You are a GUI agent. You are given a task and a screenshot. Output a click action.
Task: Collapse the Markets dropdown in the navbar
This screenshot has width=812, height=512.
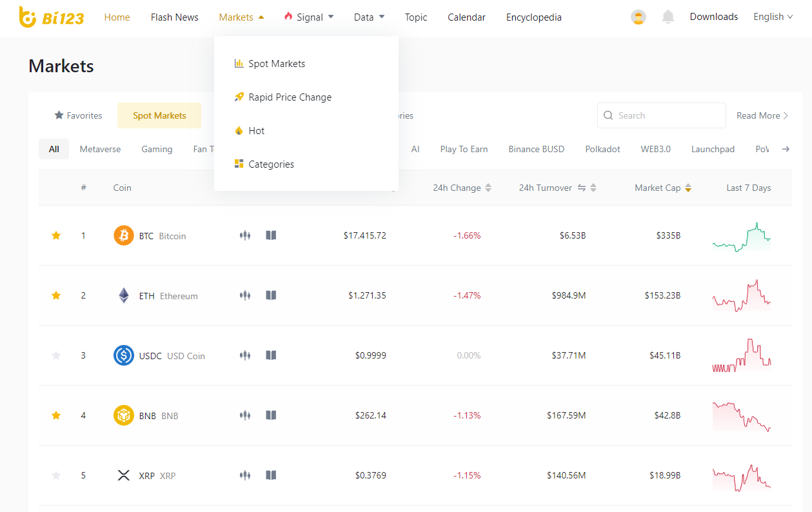tap(241, 17)
